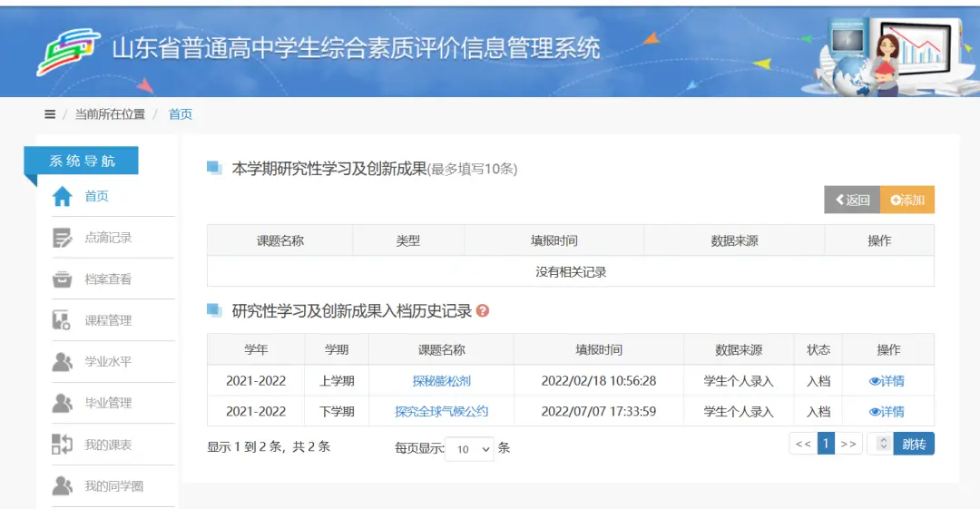Click the 我的课表 schedule icon
Viewport: 980px width, 509px height.
(62, 445)
